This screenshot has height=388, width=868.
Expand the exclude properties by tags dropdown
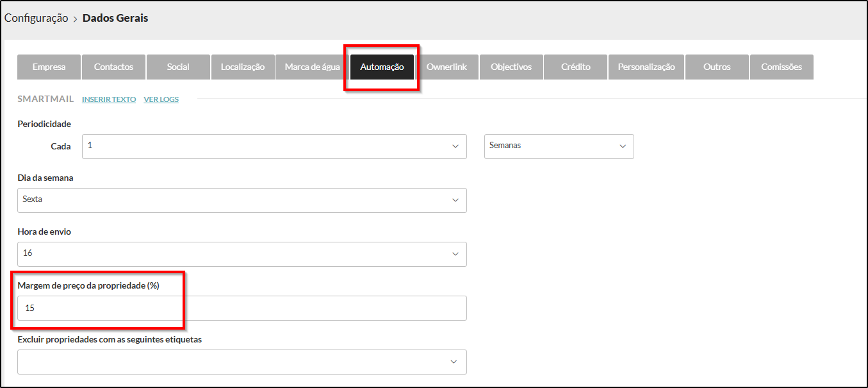[242, 362]
